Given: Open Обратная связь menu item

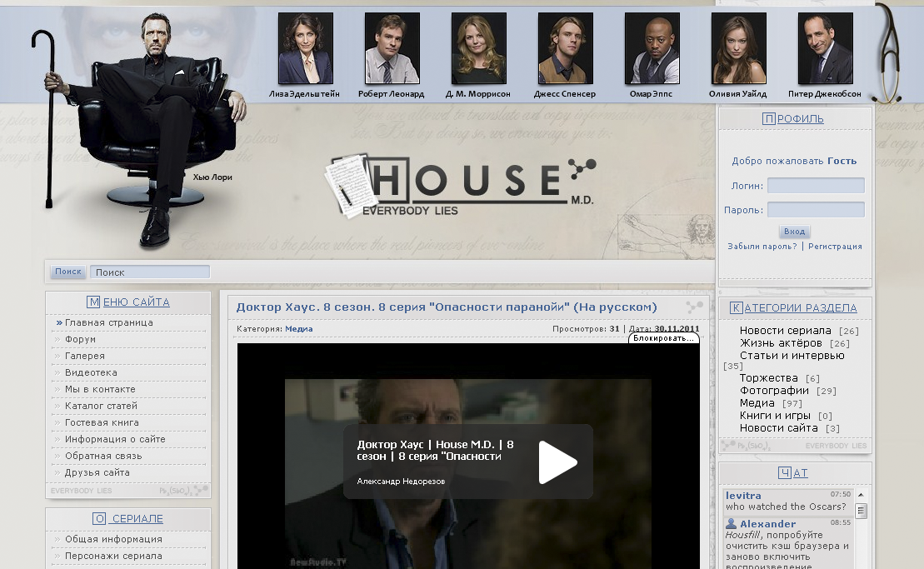Looking at the screenshot, I should 103,456.
